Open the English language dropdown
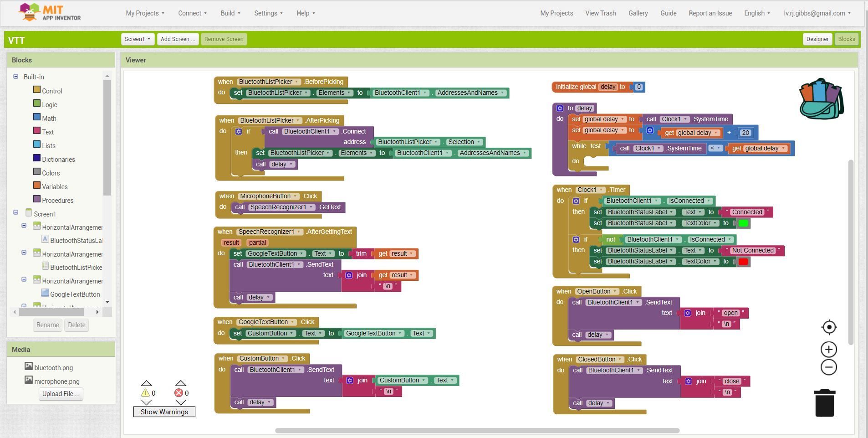868x438 pixels. pos(757,13)
